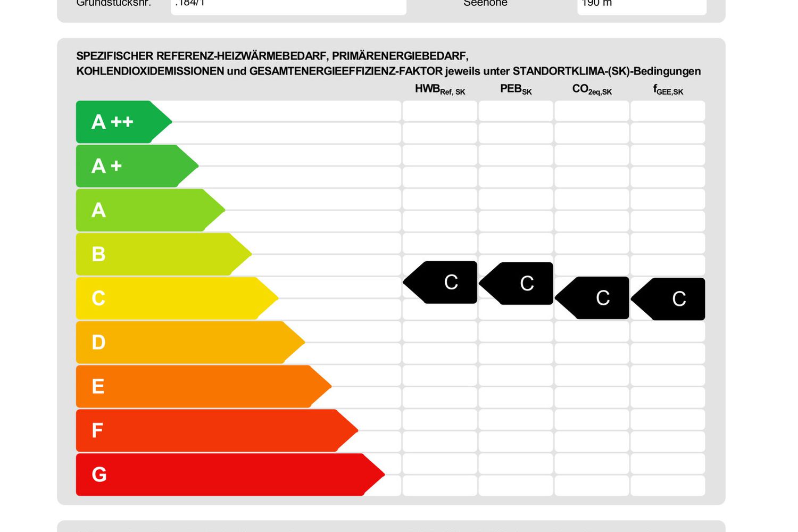
Task: Click the black C marker under fGEE,SK
Action: tap(669, 299)
